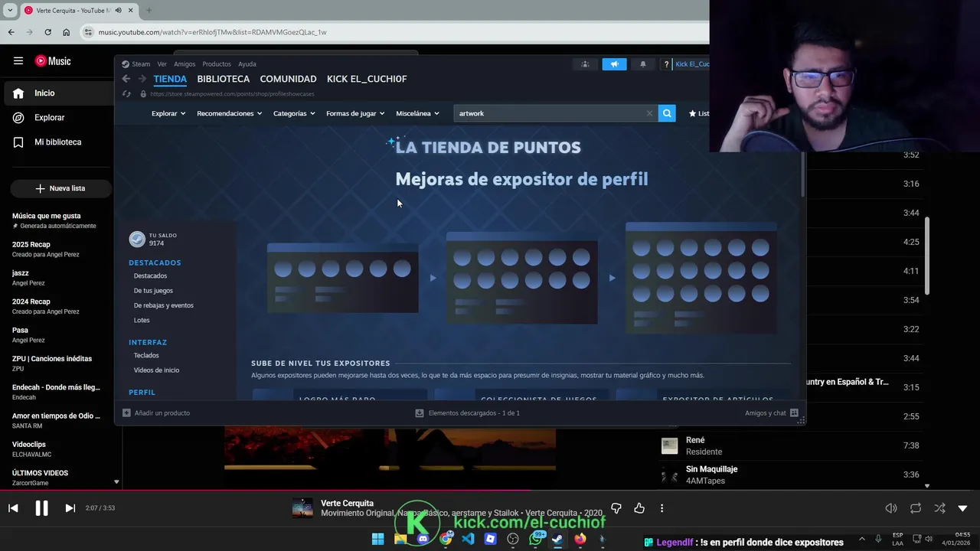Open the Productos menu in Steam

pos(217,64)
